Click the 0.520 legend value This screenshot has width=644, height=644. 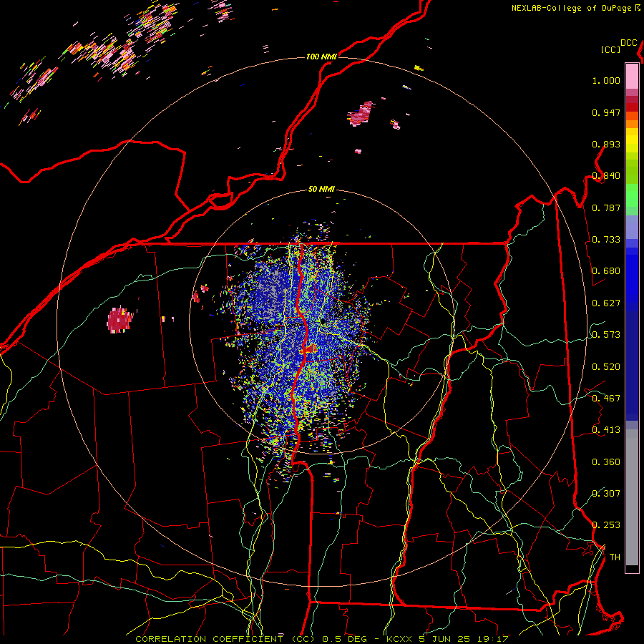(606, 367)
